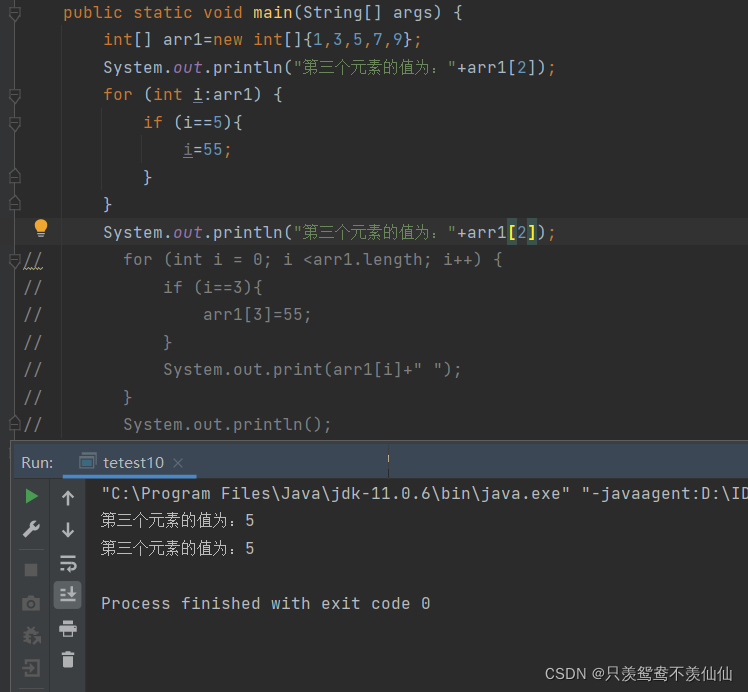Screen dimensions: 748x692
Task: Click the highlighted arr1[2] index in println
Action: tap(522, 233)
